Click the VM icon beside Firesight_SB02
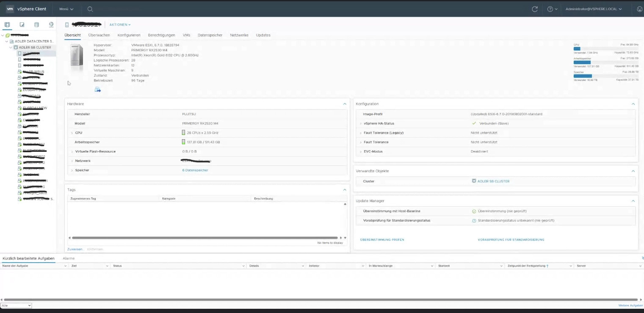 19,193
